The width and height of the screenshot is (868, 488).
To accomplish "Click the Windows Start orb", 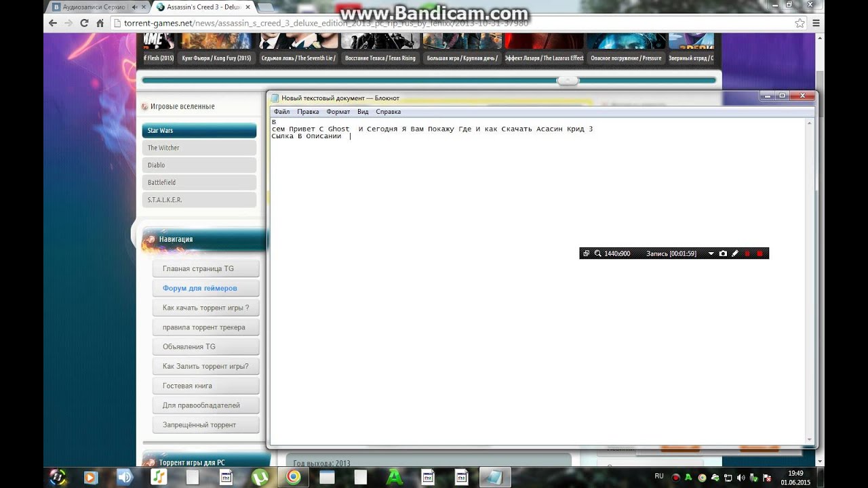I will [58, 476].
